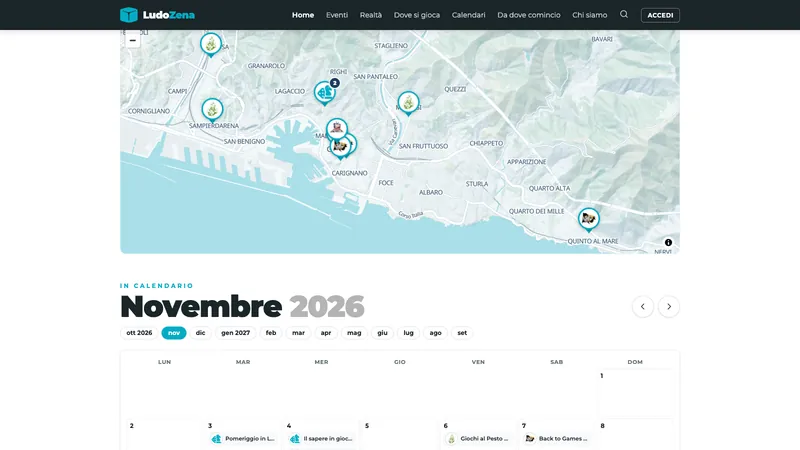Screen dimensions: 800x450
Task: Open the Pomeriggio in L... event
Action: [x=243, y=439]
